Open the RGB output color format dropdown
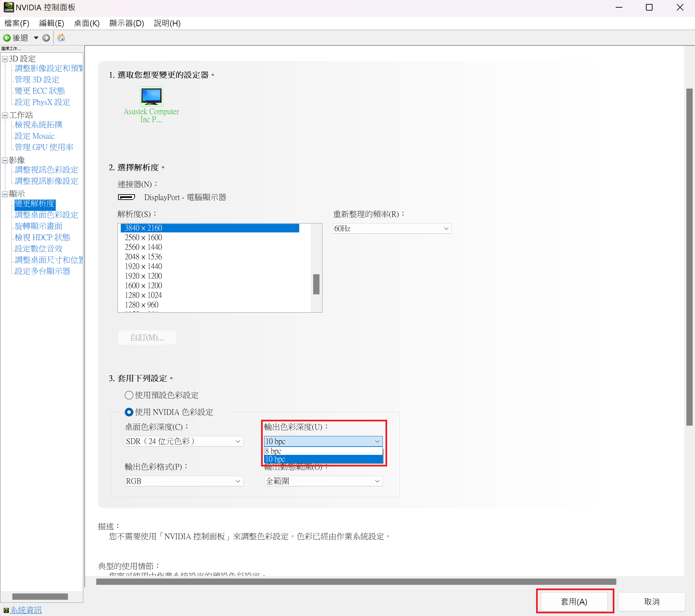 [x=184, y=481]
